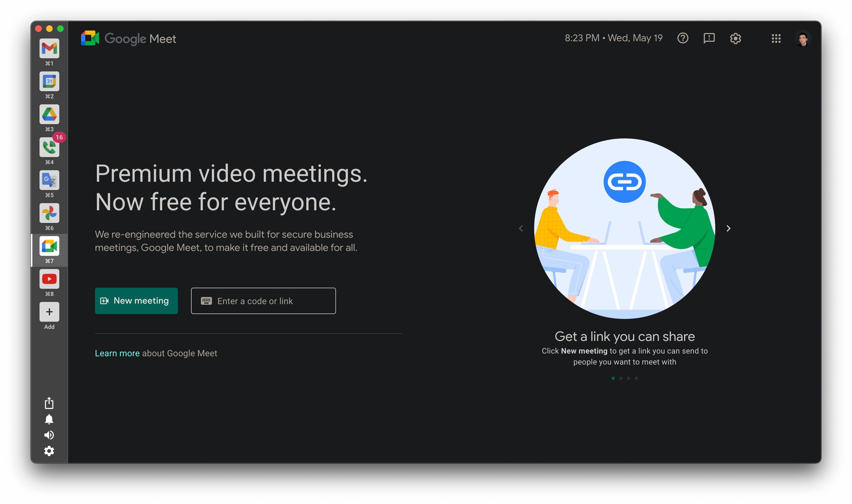Navigate to next carousel slide
852x504 pixels.
tap(728, 228)
